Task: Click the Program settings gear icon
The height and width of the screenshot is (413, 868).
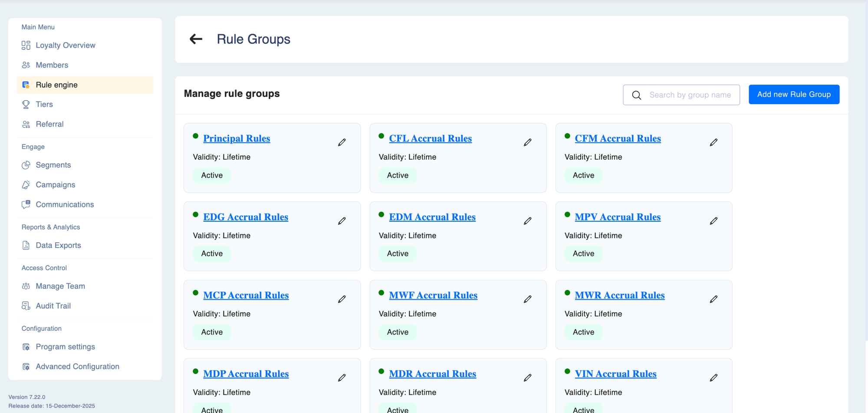Action: [26, 347]
